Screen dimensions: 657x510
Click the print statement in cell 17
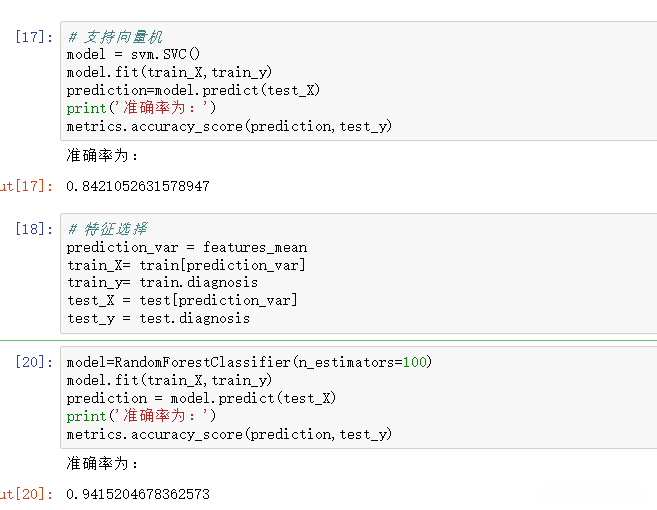[141, 108]
